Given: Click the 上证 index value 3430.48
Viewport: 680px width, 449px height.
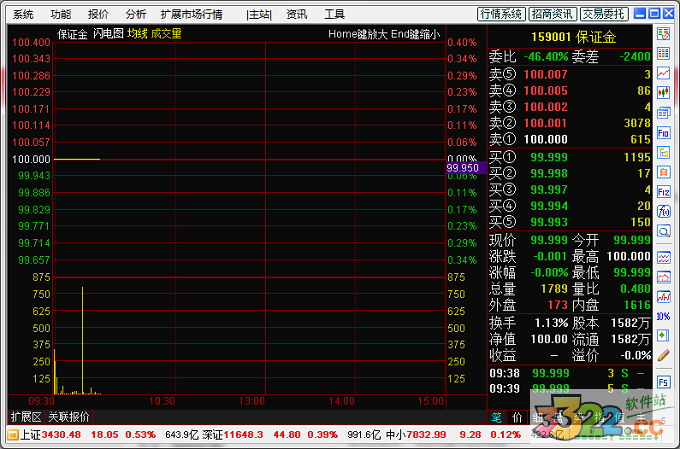Looking at the screenshot, I should (61, 434).
